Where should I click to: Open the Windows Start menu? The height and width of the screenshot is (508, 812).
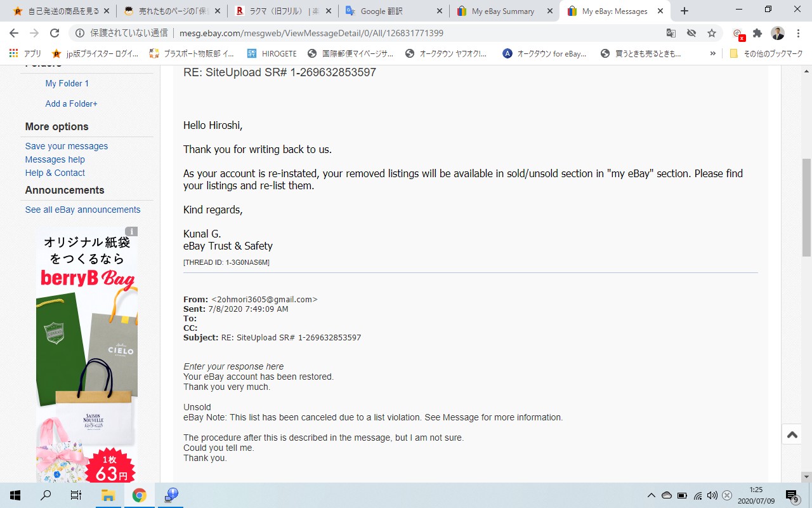[x=15, y=495]
